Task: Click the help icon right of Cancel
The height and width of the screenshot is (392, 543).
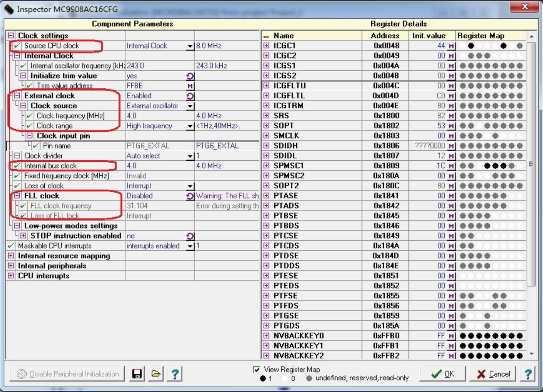Action: tap(528, 374)
